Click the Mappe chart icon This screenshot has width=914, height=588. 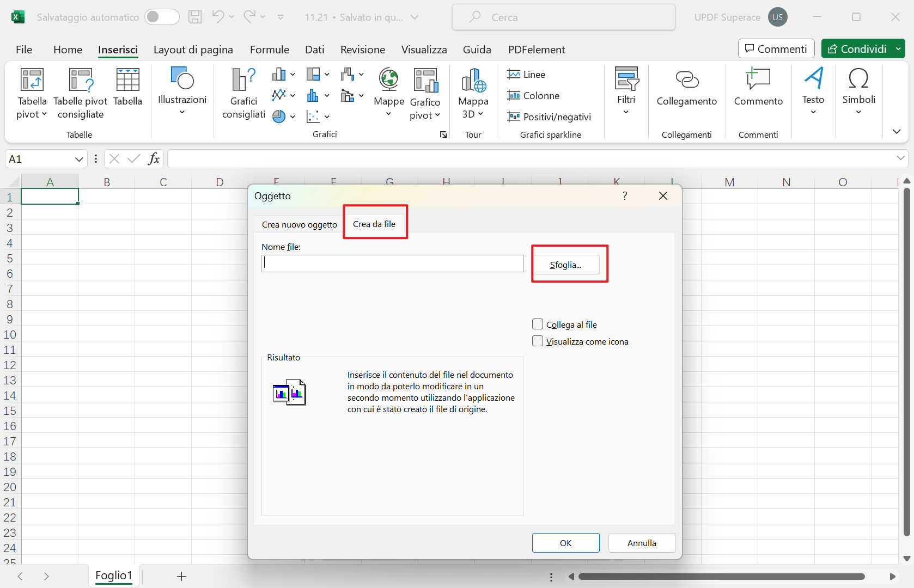(x=388, y=80)
